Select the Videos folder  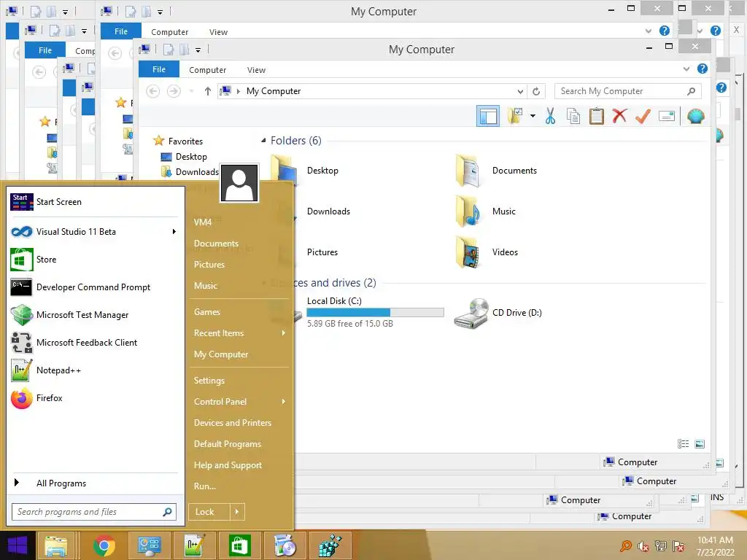tap(487, 252)
